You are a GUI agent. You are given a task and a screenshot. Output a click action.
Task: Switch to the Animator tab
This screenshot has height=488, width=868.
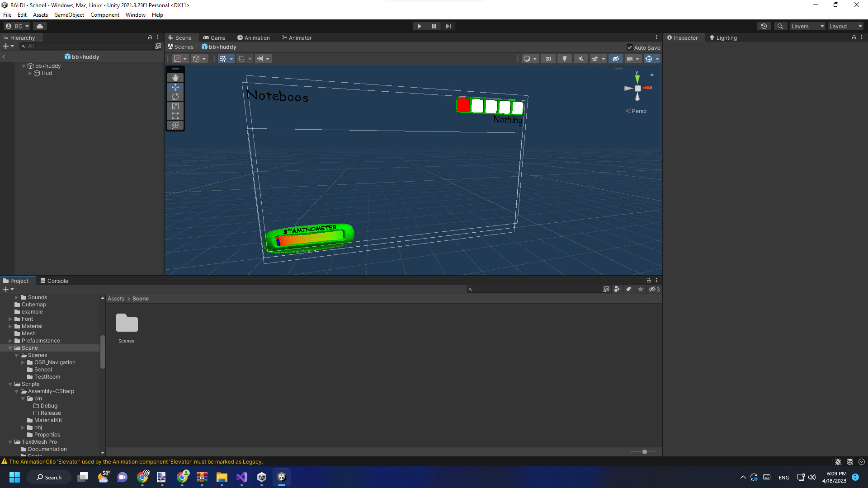coord(297,38)
